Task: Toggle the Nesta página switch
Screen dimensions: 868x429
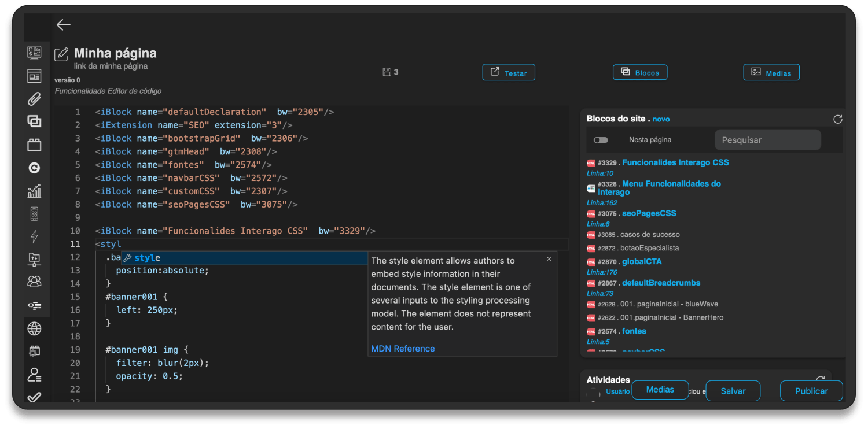Action: [601, 140]
